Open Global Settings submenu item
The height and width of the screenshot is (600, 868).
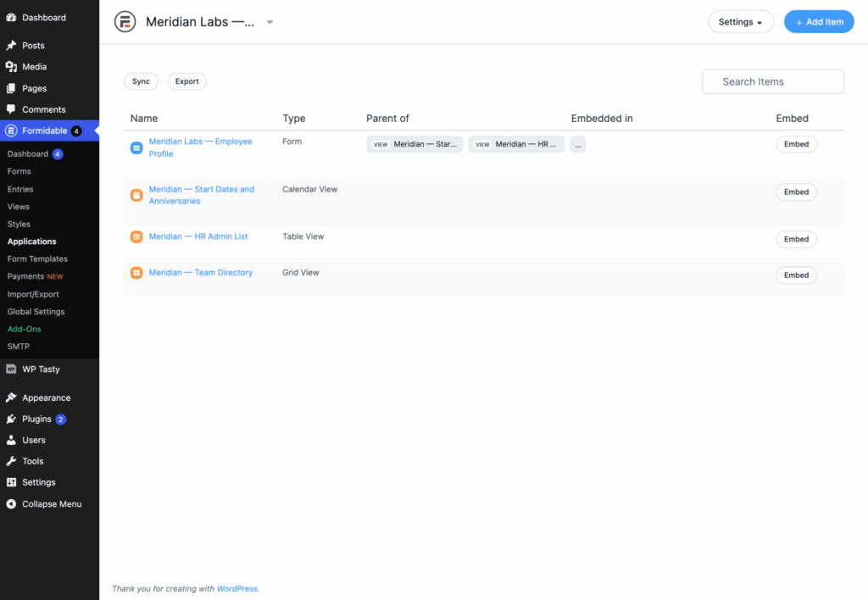point(36,312)
